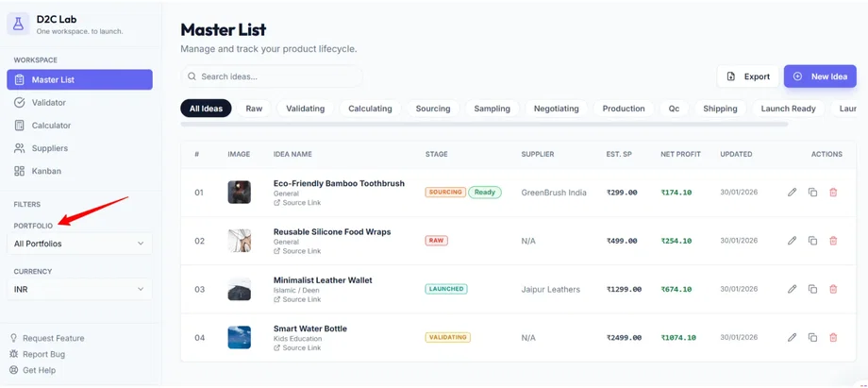The height and width of the screenshot is (388, 868).
Task: Switch to the Launch Ready tab
Action: pos(788,109)
